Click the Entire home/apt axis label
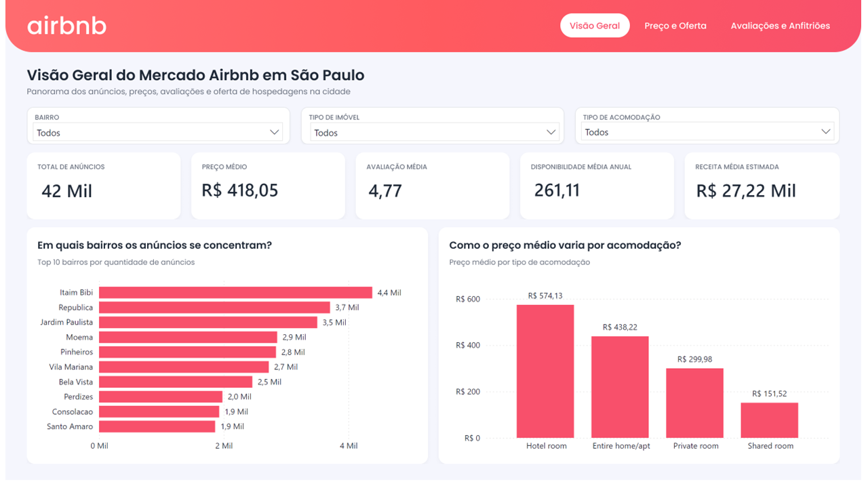This screenshot has width=868, height=488. tap(621, 446)
